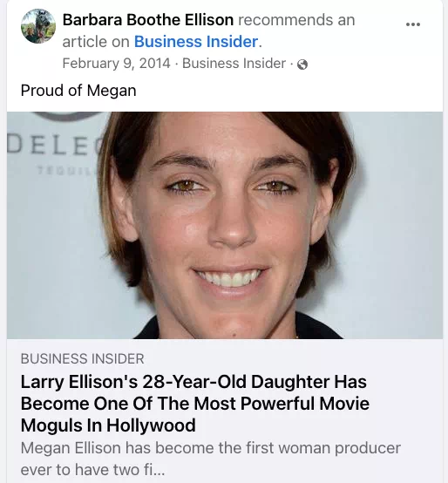
Task: Click the gray BUSINESS INSIDER source label
Action: tap(82, 359)
